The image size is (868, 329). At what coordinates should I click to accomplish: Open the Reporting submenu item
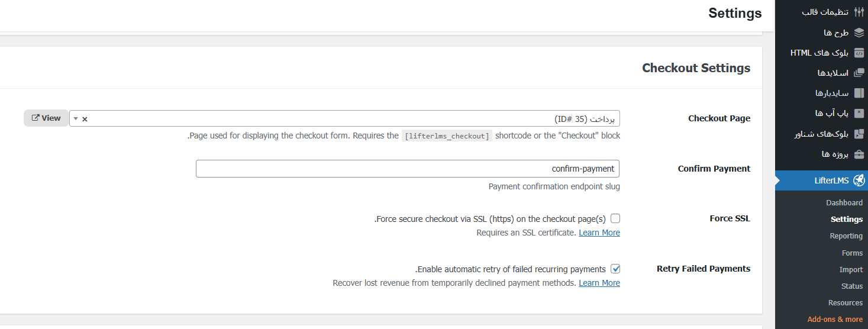[846, 236]
